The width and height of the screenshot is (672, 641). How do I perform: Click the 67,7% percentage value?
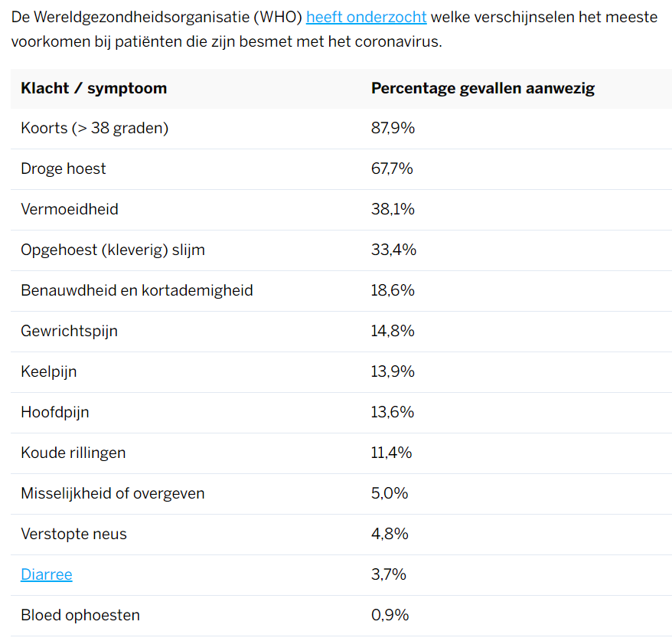click(392, 168)
